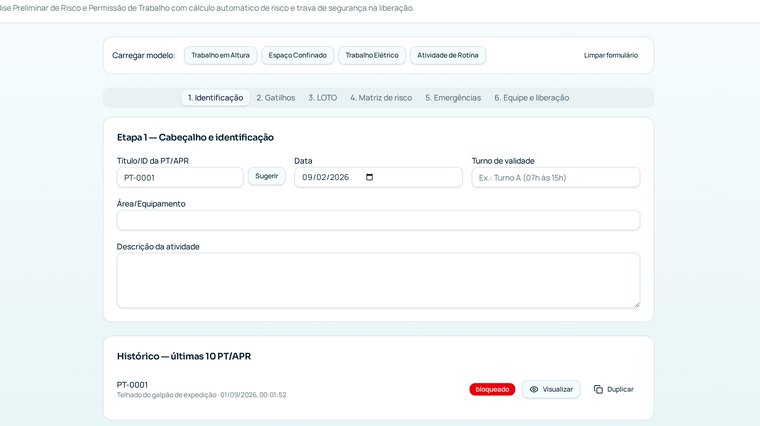This screenshot has width=760, height=426.
Task: Click the Etapa 1 — Cabeçalho e identificação heading
Action: 195,137
